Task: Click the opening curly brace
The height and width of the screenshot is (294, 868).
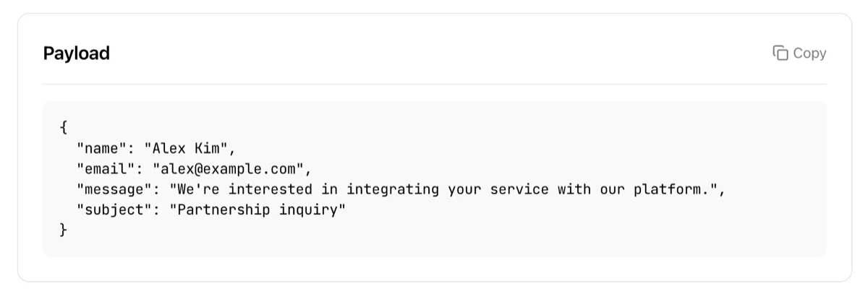Action: click(64, 128)
